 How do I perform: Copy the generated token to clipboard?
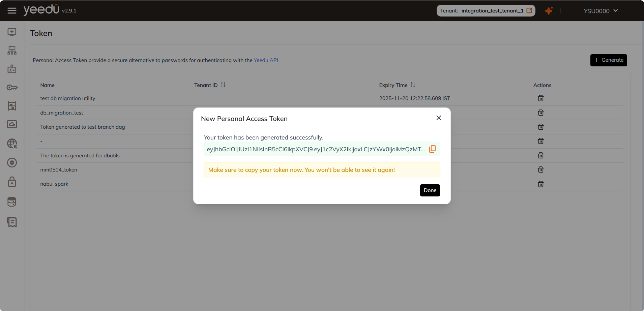(x=432, y=149)
